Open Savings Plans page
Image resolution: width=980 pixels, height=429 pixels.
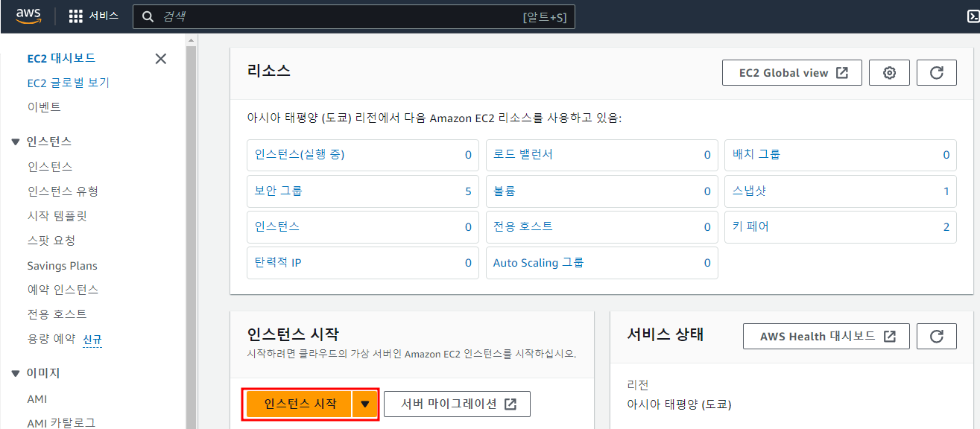[x=62, y=266]
